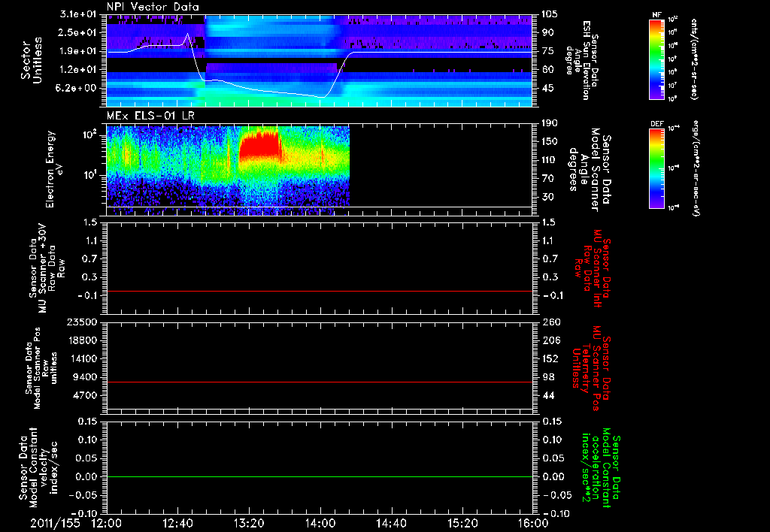
Task: Select the "MEx ELS-01 LR" panel title
Action: [150, 116]
